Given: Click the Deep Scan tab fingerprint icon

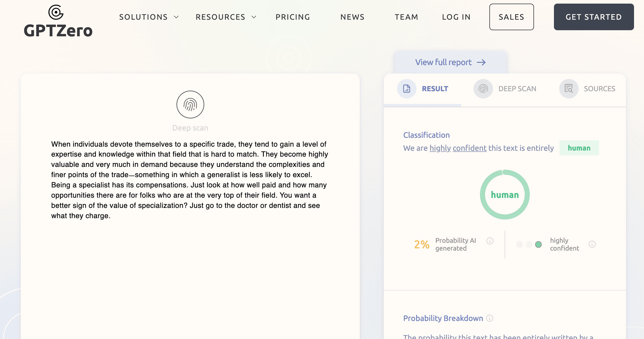Looking at the screenshot, I should (x=483, y=89).
